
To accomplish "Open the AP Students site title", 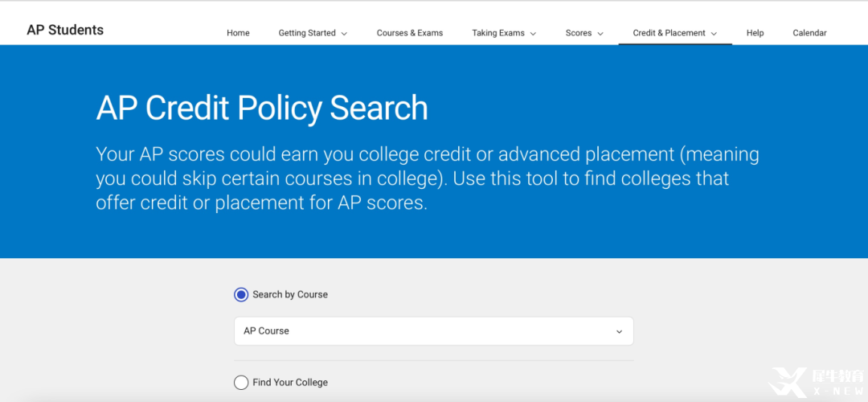I will click(65, 30).
